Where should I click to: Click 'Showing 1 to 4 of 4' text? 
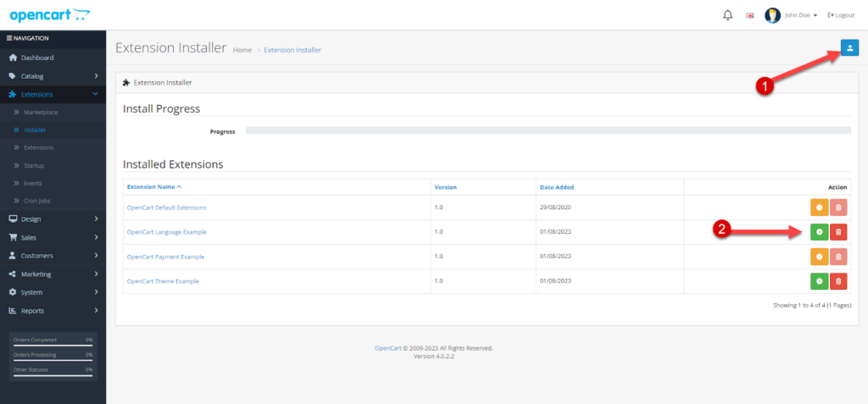tap(812, 305)
